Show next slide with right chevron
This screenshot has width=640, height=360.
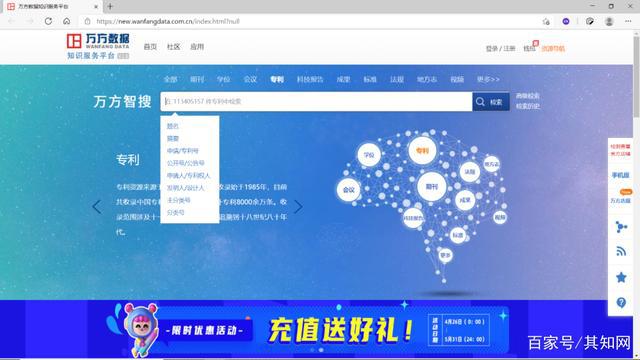click(298, 207)
